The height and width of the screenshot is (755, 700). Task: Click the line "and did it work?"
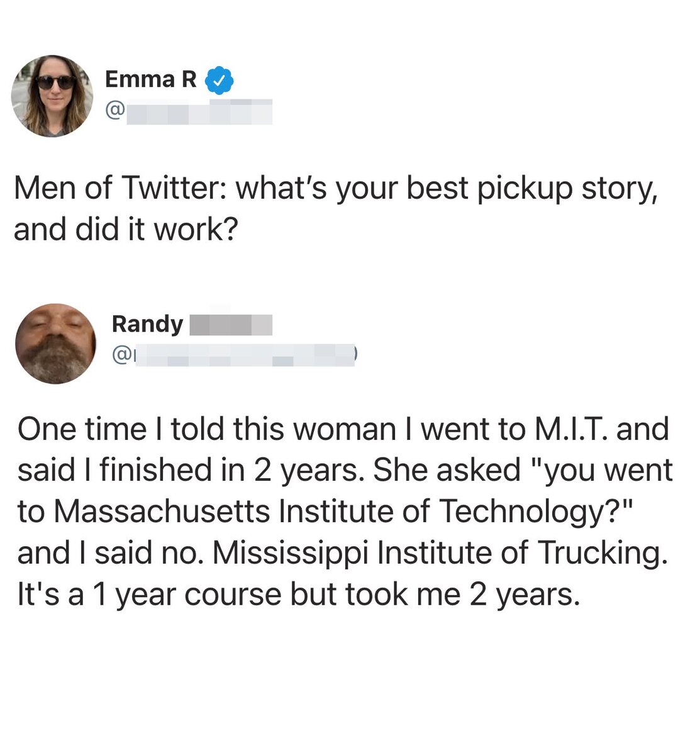[125, 230]
